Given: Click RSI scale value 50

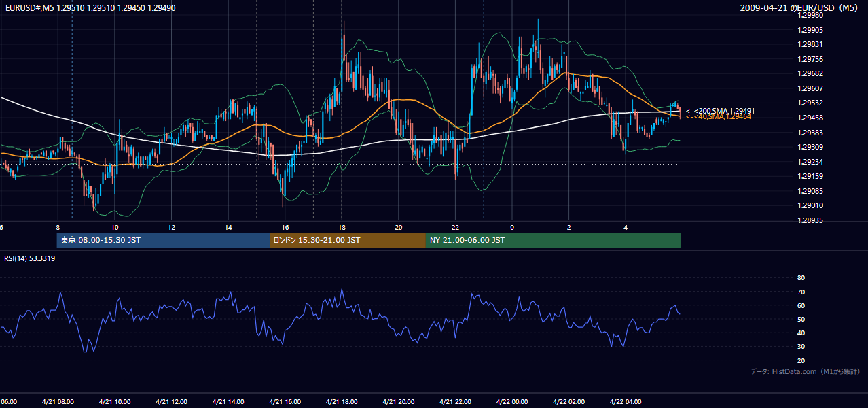Looking at the screenshot, I should coord(801,319).
